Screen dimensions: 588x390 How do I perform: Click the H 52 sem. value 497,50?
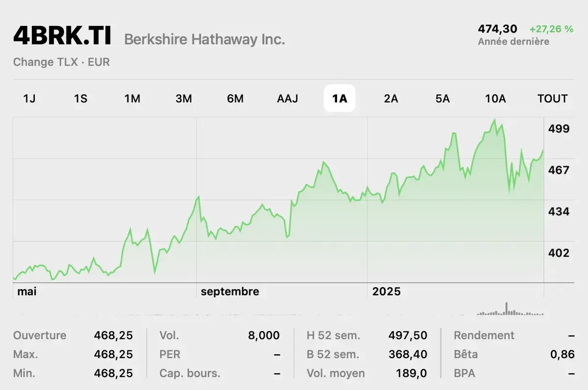pos(408,336)
